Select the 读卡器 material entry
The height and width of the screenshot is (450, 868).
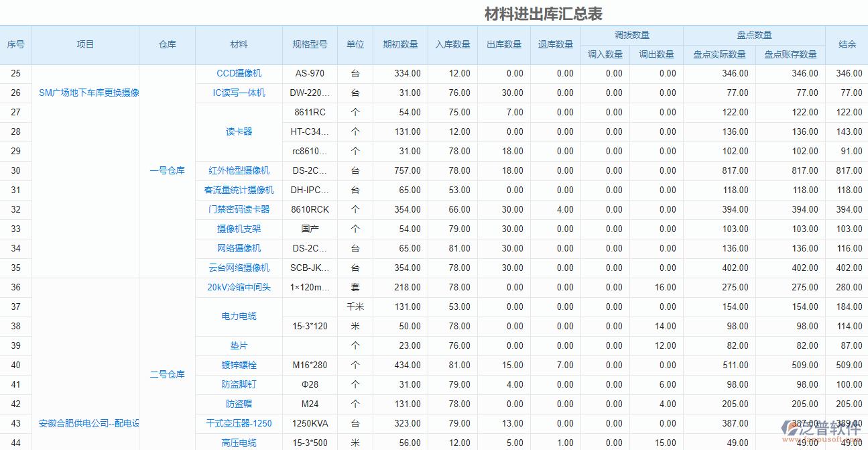click(x=238, y=131)
